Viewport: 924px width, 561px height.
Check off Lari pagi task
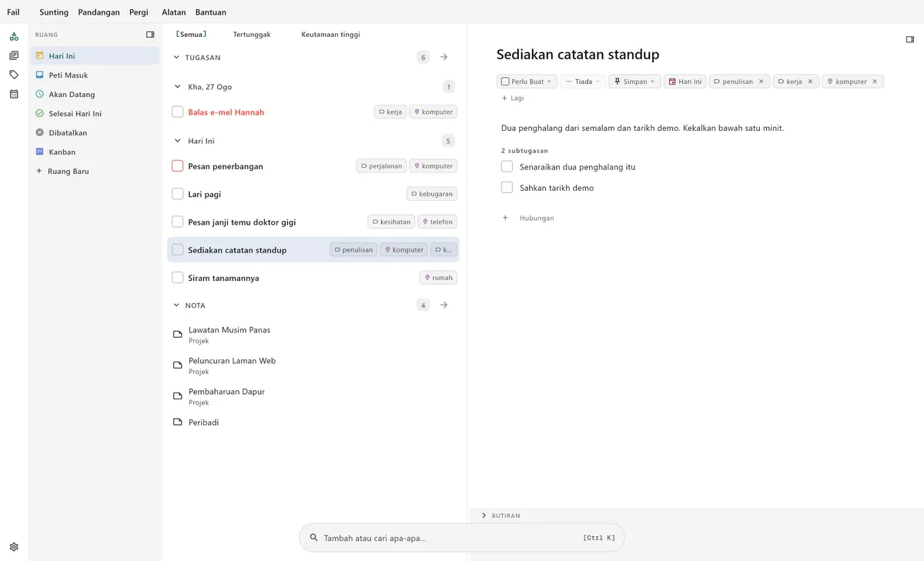click(178, 194)
